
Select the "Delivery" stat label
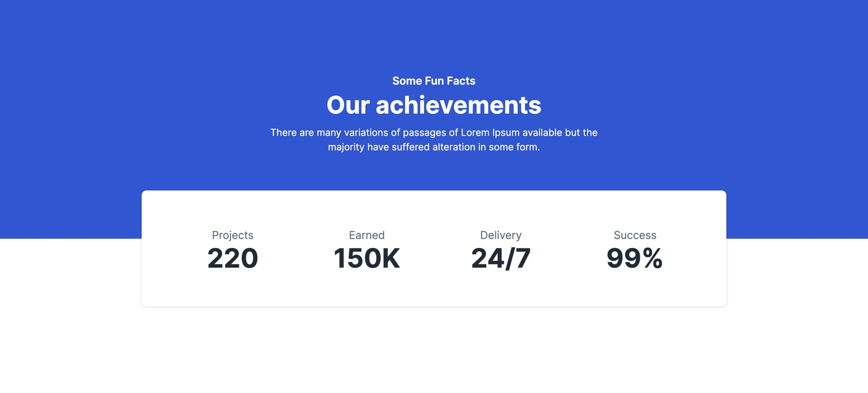coord(501,235)
